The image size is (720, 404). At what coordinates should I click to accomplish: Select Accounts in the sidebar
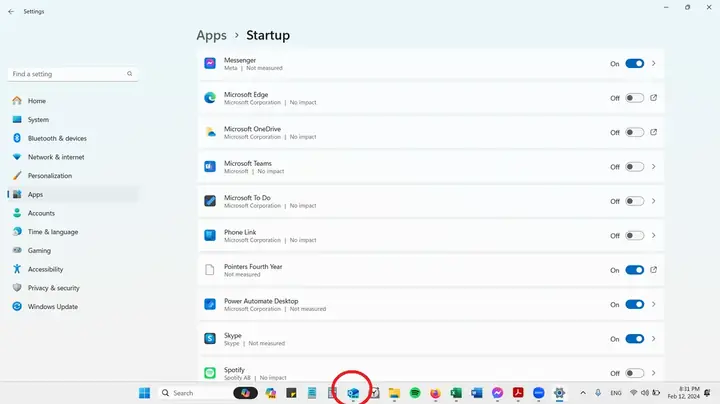[73, 213]
